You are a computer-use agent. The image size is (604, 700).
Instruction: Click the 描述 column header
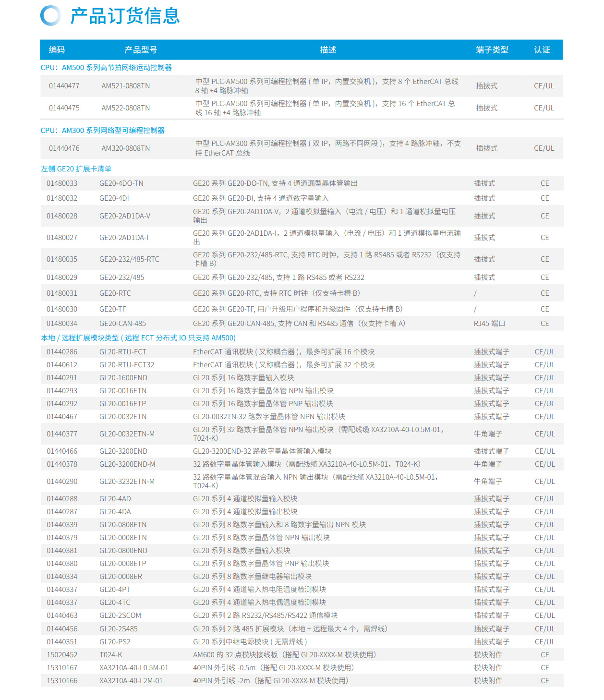tap(328, 50)
